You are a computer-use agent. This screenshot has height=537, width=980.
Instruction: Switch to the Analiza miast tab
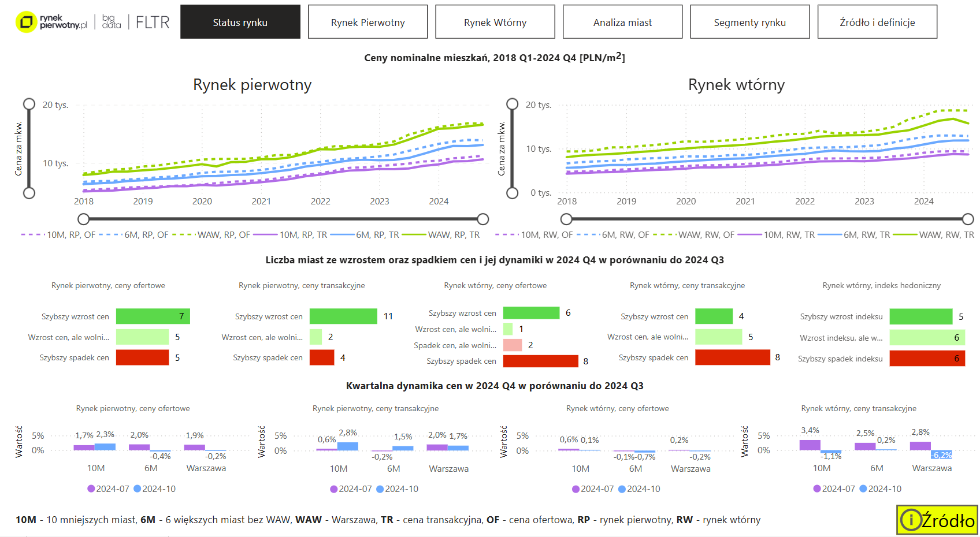click(622, 22)
